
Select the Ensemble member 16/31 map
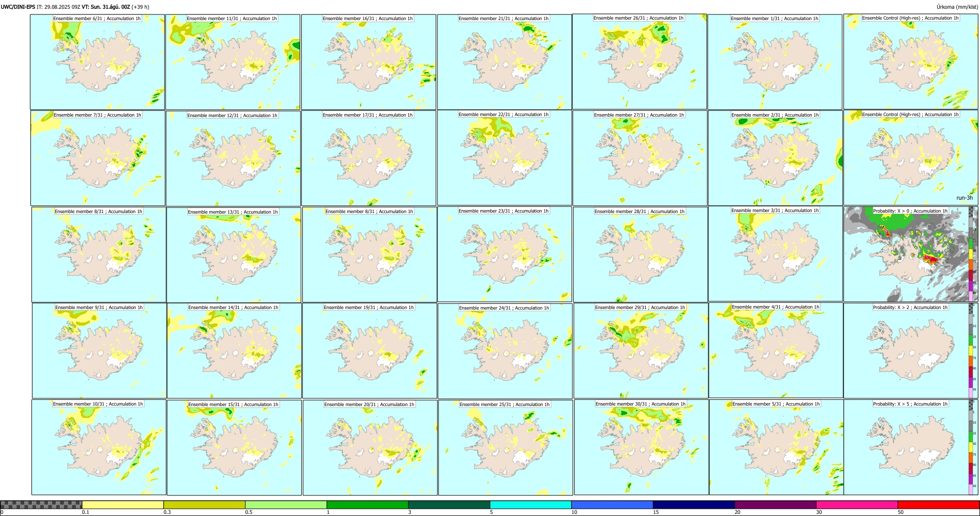[x=369, y=62]
